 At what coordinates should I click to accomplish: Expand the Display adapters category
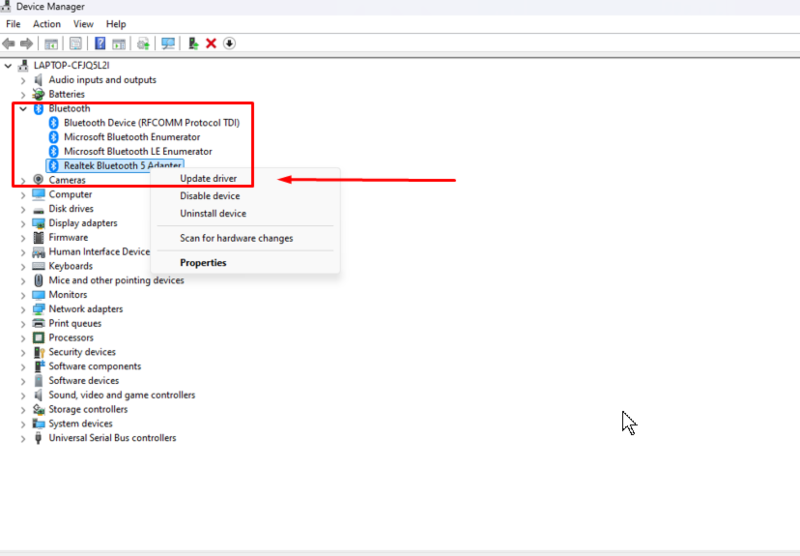click(23, 223)
